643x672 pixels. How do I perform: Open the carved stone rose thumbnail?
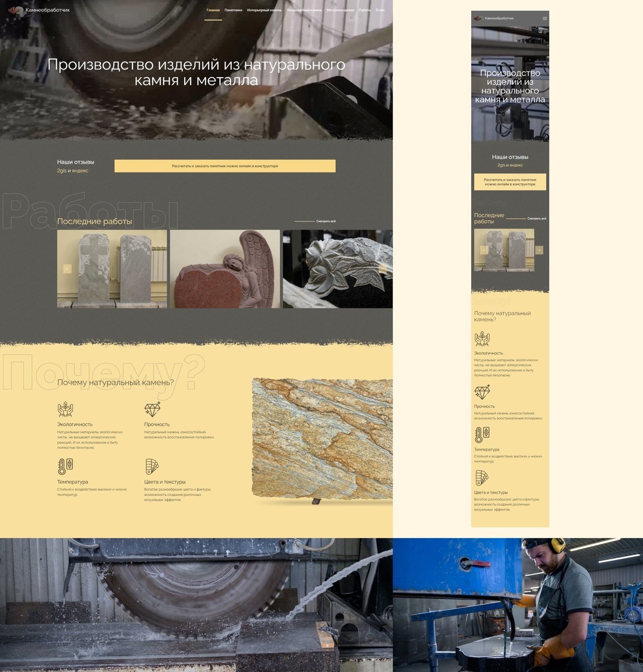pyautogui.click(x=338, y=269)
